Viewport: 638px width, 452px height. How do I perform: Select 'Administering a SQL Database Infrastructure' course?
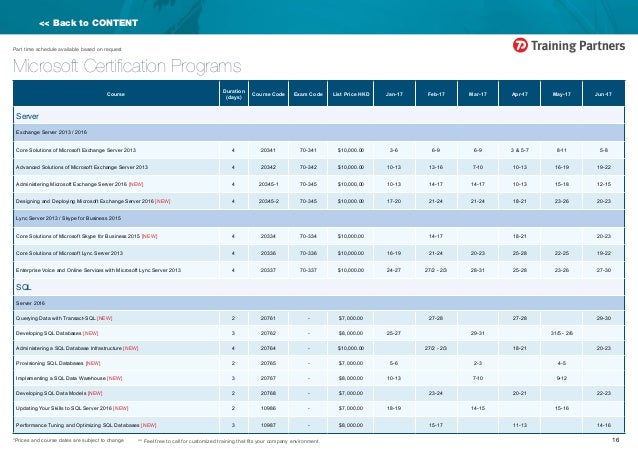click(77, 348)
